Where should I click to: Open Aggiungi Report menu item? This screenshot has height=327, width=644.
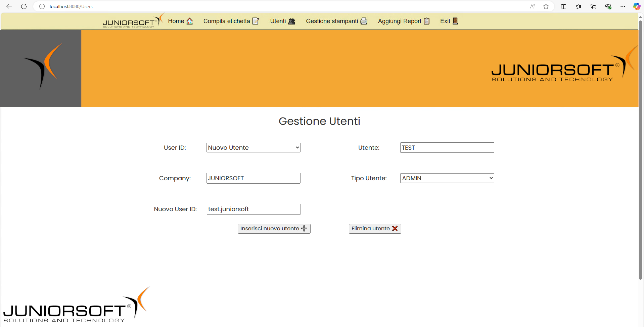pos(404,21)
